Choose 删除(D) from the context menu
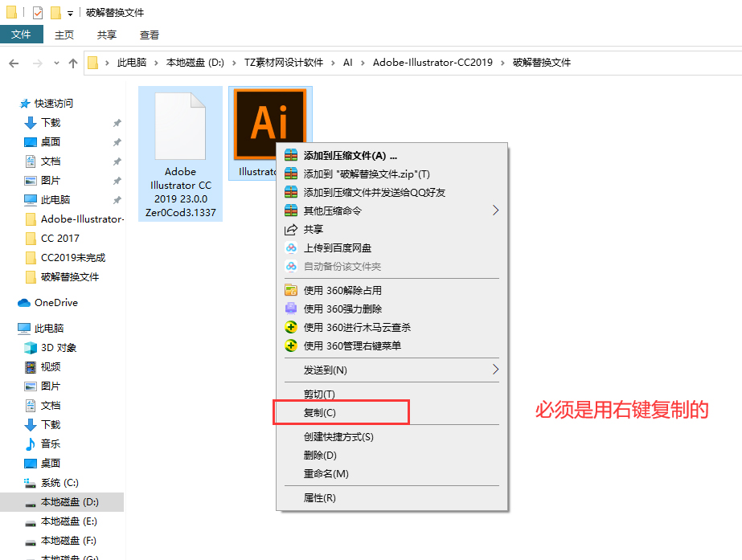 (x=391, y=455)
